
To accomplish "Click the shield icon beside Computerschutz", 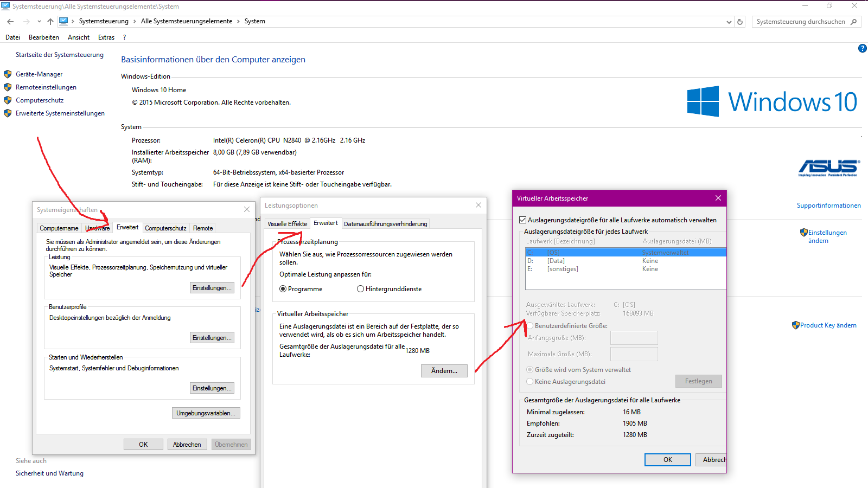I will [8, 100].
